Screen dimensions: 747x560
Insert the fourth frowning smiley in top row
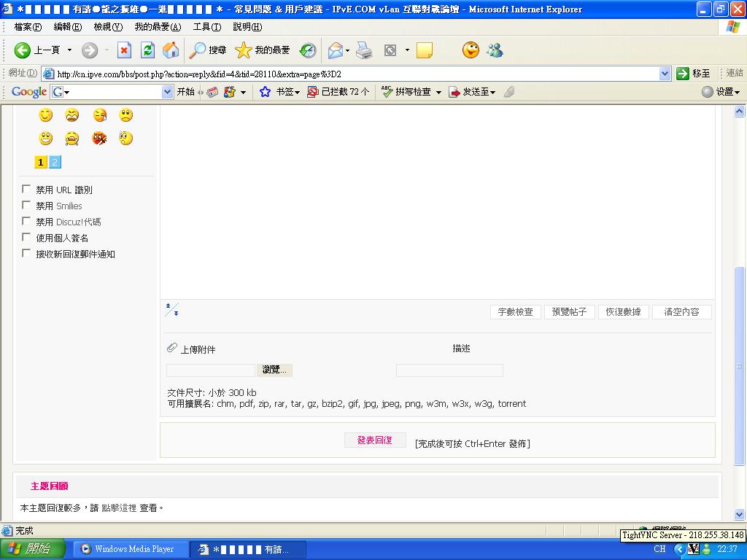click(x=125, y=114)
